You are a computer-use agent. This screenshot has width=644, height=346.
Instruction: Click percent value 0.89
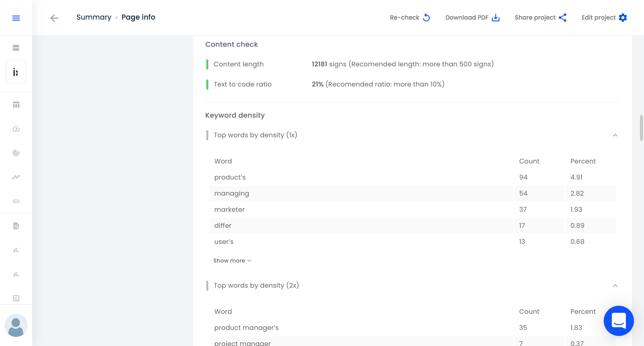click(x=577, y=226)
